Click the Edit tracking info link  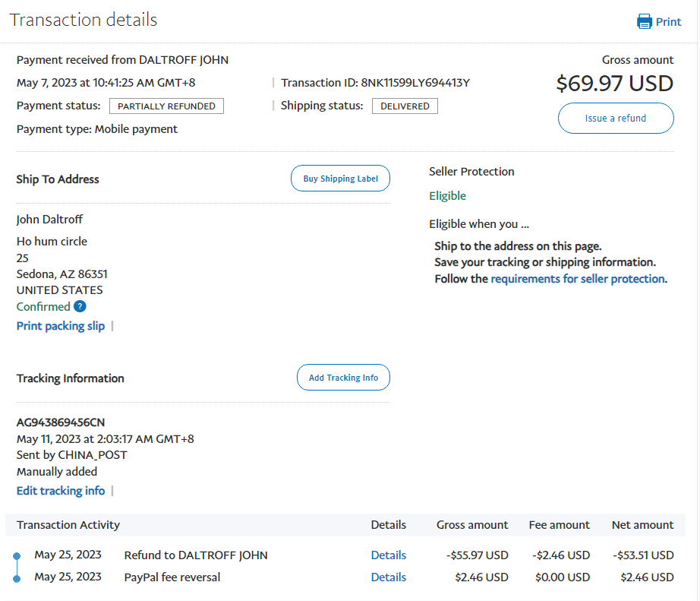tap(61, 491)
